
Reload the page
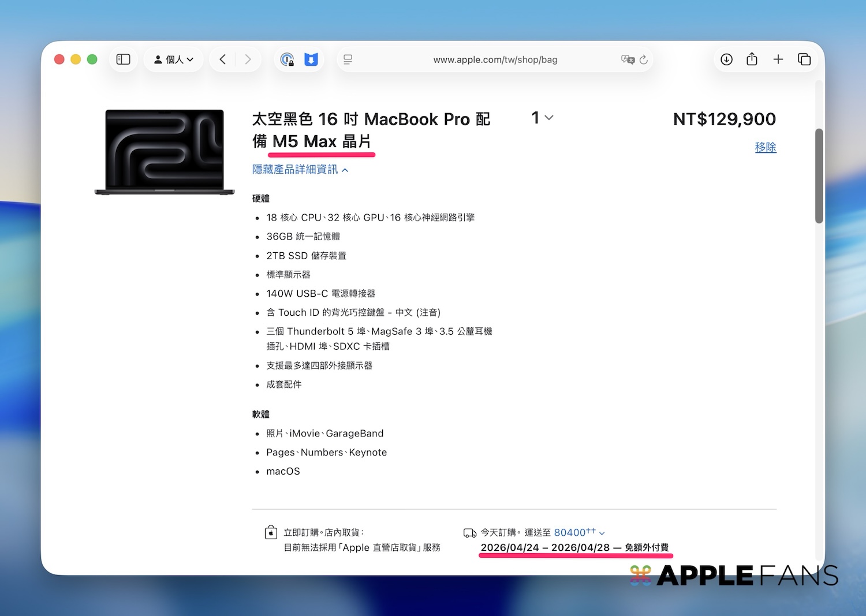coord(644,59)
